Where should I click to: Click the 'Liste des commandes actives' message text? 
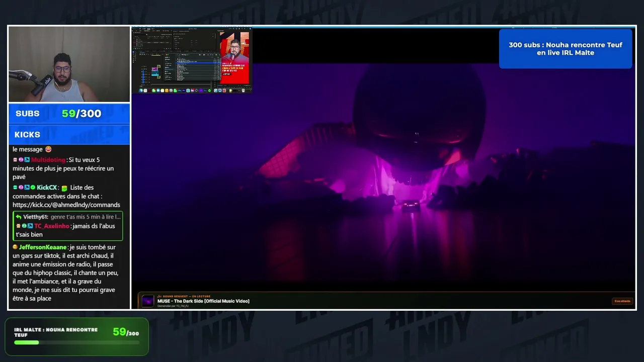tap(57, 192)
